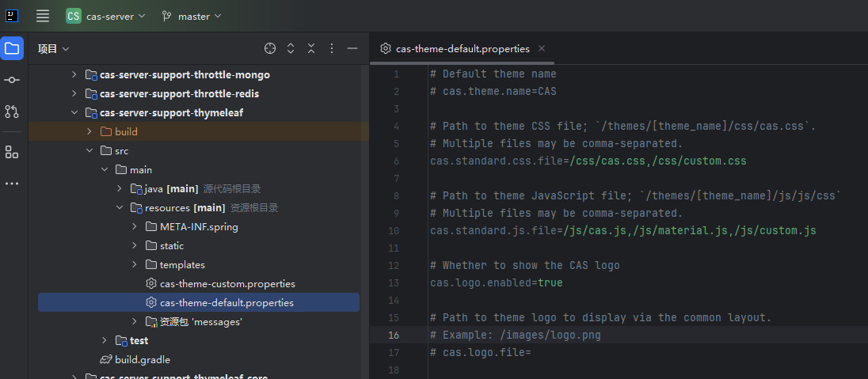868x379 pixels.
Task: Expand the build folder
Action: coord(89,131)
